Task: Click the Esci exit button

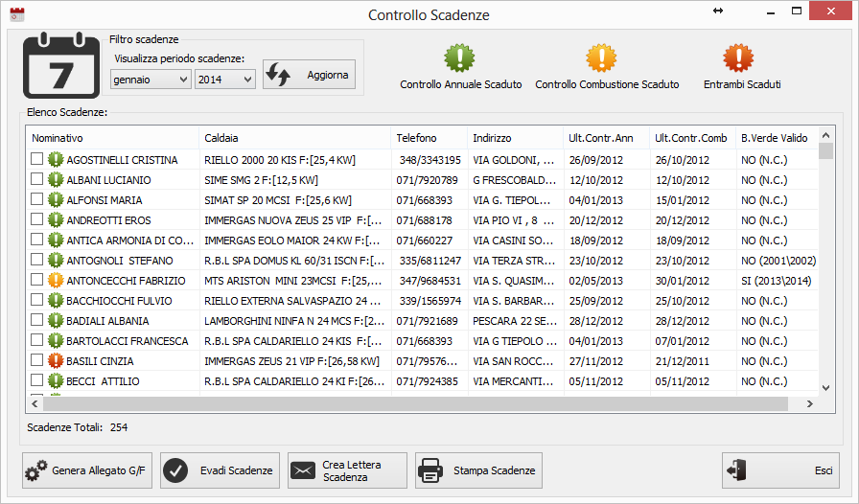Action: [780, 470]
